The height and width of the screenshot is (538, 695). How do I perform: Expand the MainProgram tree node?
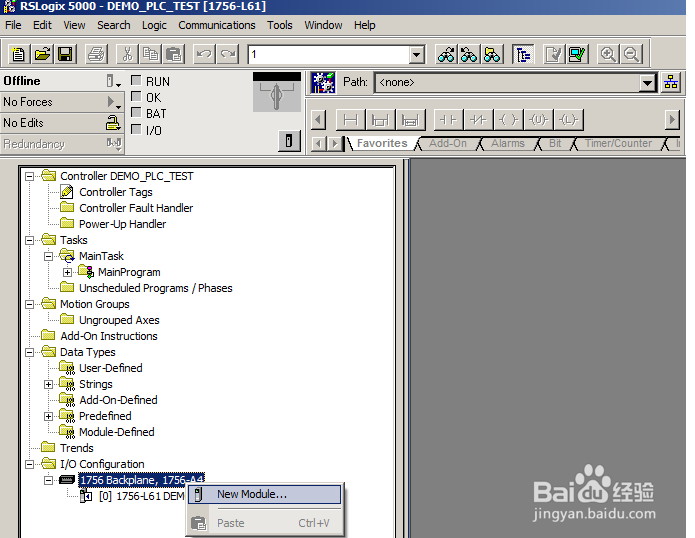pyautogui.click(x=67, y=272)
